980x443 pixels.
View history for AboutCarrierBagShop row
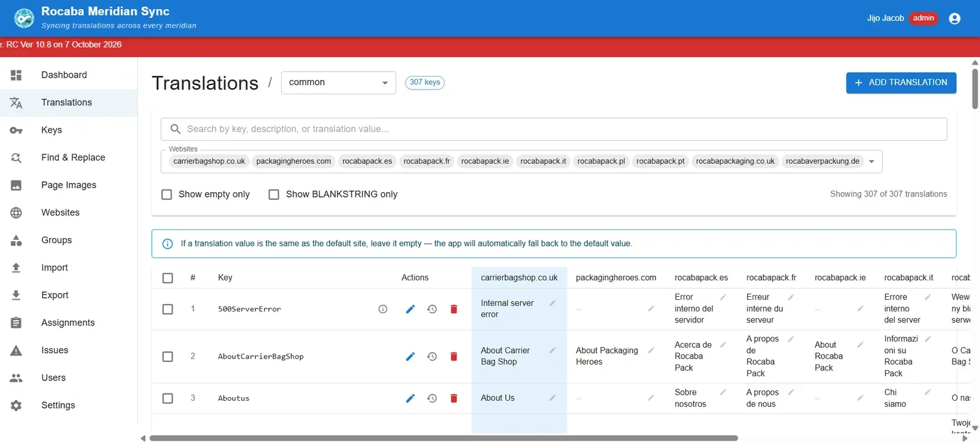[x=432, y=357]
